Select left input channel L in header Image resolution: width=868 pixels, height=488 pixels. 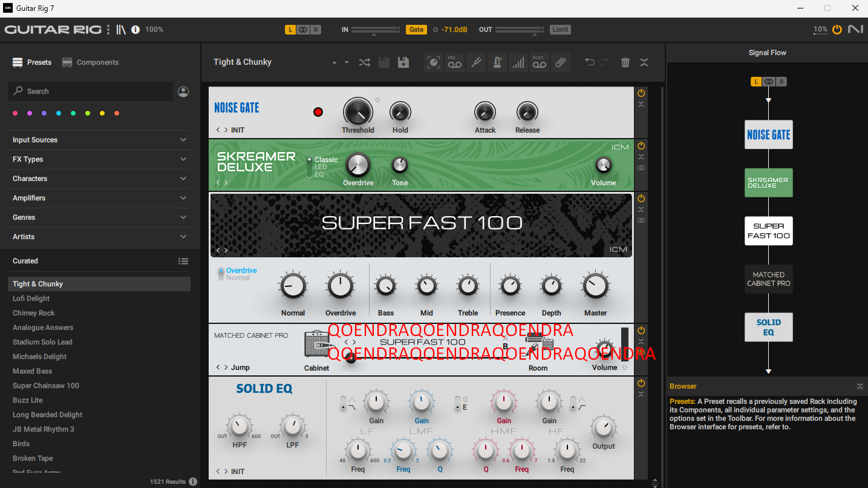(x=290, y=29)
